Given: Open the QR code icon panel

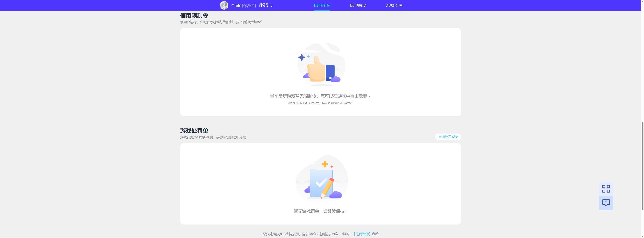Looking at the screenshot, I should [x=606, y=189].
